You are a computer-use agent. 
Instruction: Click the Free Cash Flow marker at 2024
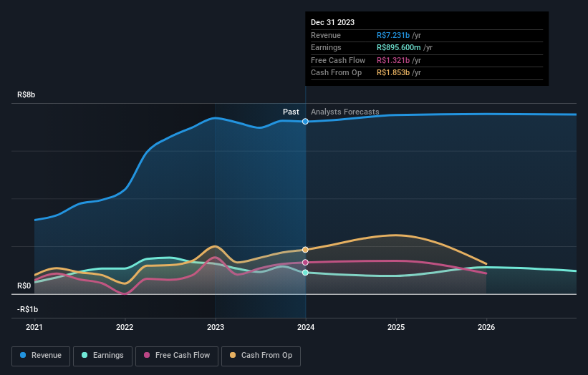pyautogui.click(x=305, y=262)
